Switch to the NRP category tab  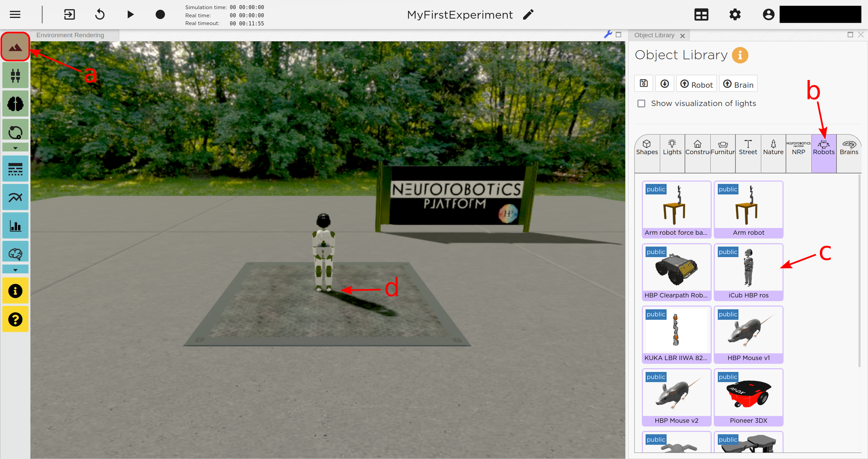tap(798, 154)
